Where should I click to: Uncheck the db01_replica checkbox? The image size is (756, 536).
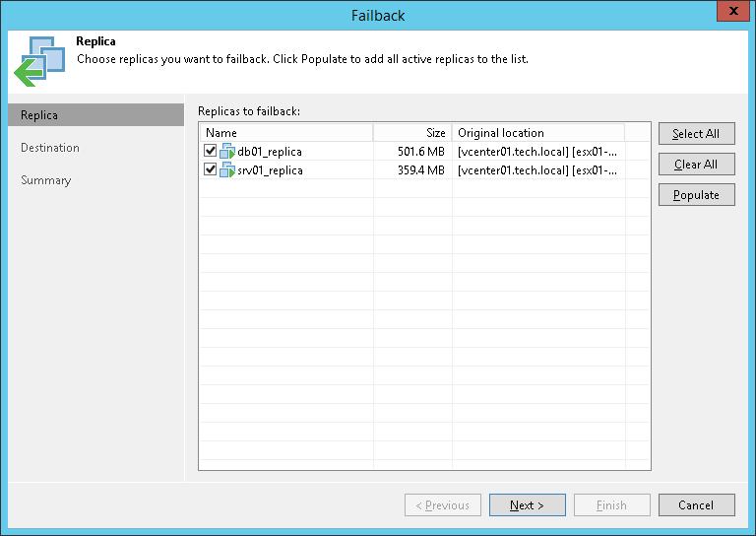tap(210, 152)
